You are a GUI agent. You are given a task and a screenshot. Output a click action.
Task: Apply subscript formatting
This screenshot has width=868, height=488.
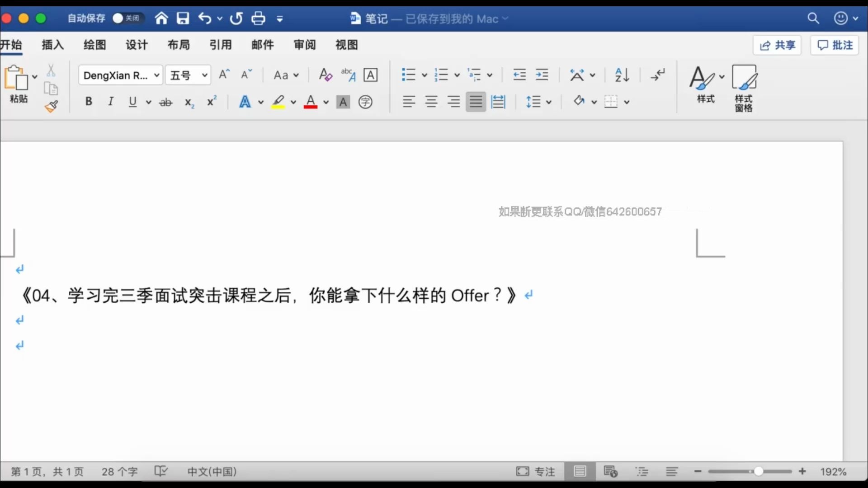(189, 102)
